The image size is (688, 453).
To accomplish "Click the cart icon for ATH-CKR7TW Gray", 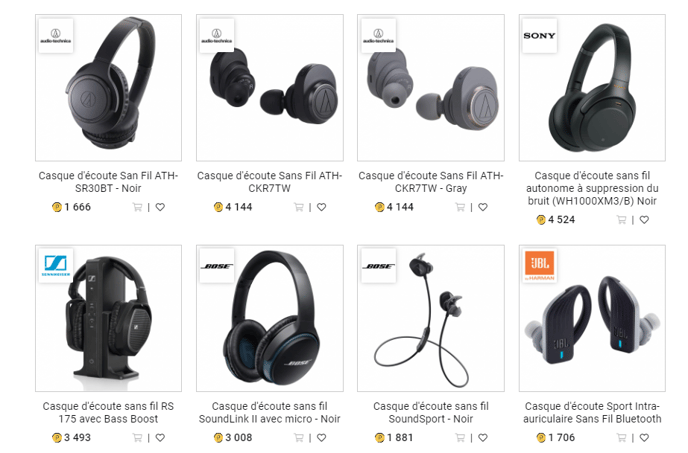I will (460, 207).
